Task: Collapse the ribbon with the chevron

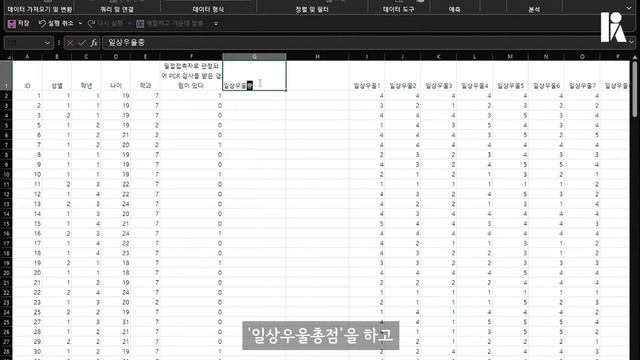Action: click(629, 8)
